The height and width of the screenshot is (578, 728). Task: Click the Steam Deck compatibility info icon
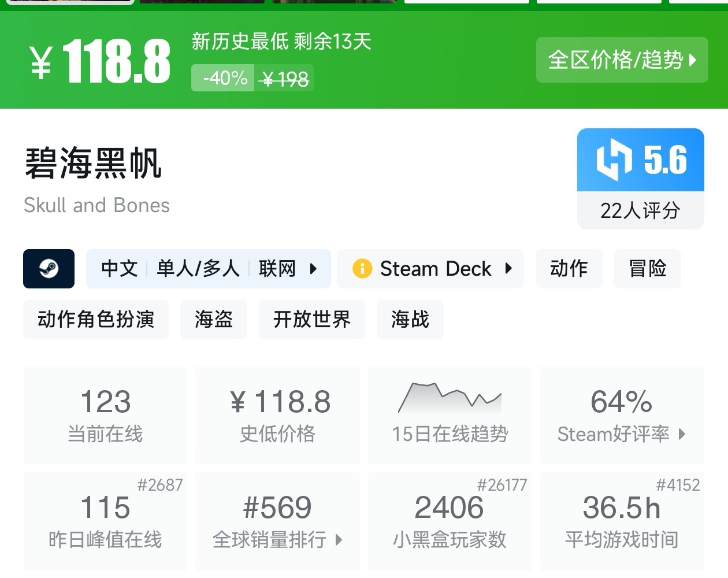point(362,269)
